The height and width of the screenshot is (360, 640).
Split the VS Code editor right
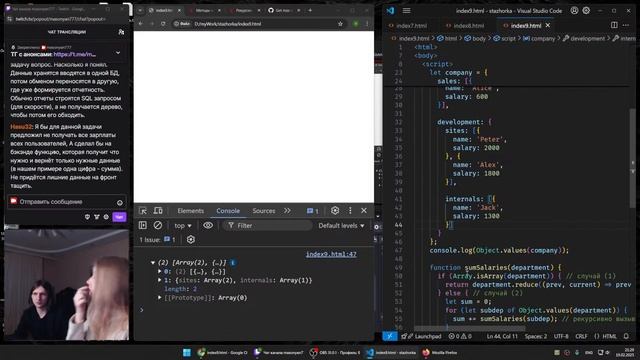point(614,25)
